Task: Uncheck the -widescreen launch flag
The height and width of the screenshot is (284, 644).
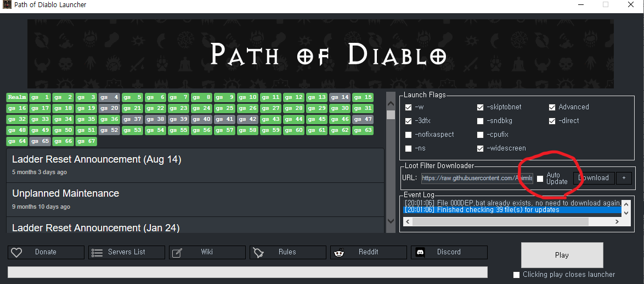Action: point(480,149)
